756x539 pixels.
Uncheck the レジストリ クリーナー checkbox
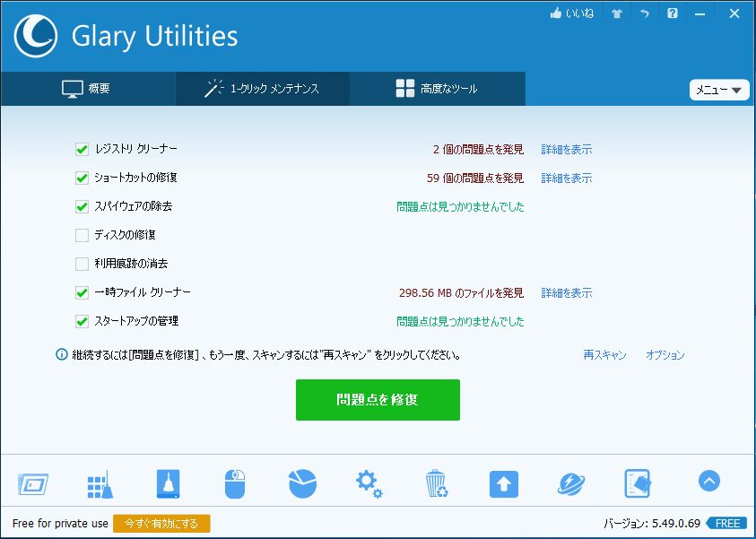point(81,149)
